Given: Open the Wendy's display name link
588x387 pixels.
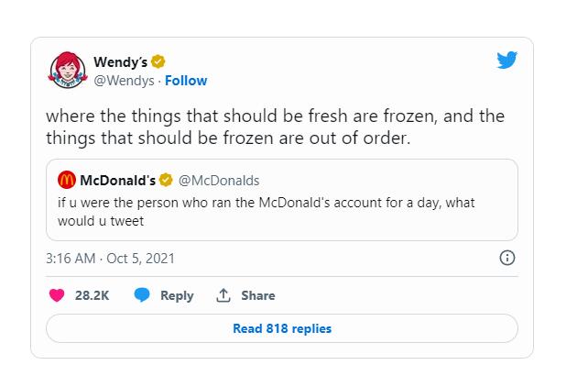Looking at the screenshot, I should point(121,62).
